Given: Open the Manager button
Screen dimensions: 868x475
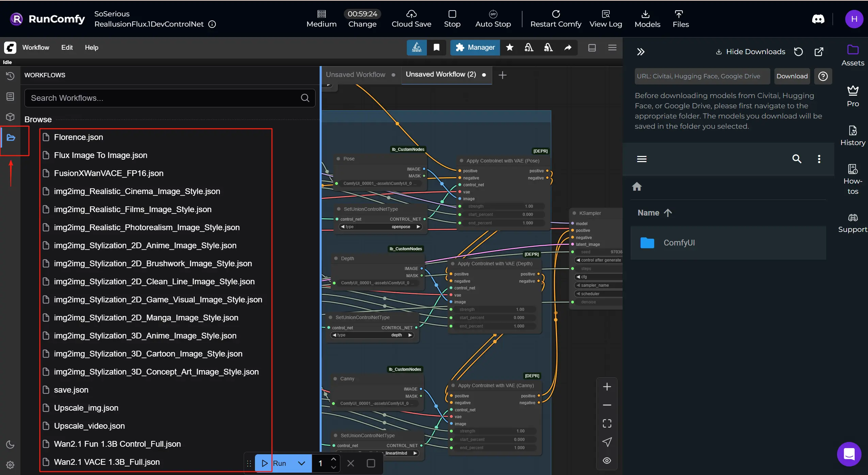Looking at the screenshot, I should (475, 47).
